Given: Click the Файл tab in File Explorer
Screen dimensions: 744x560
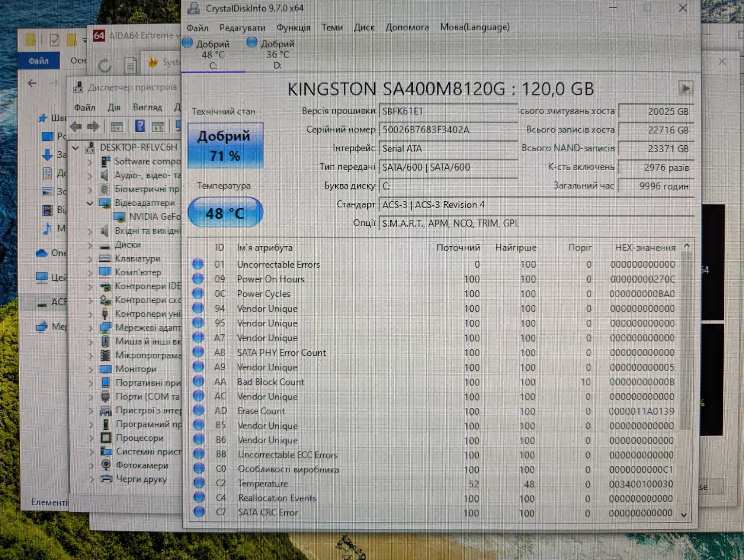Looking at the screenshot, I should [39, 61].
